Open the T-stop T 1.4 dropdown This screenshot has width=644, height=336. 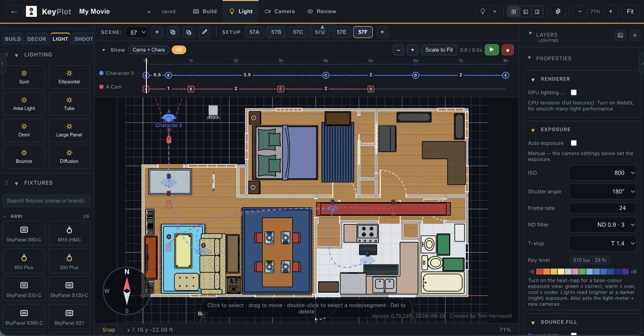[x=602, y=243]
